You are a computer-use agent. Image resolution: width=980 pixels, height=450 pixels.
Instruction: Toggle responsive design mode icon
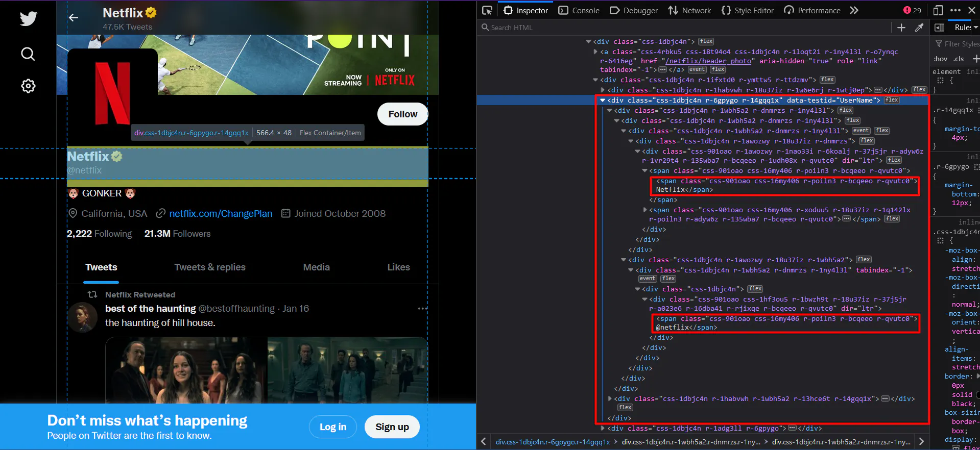point(938,10)
